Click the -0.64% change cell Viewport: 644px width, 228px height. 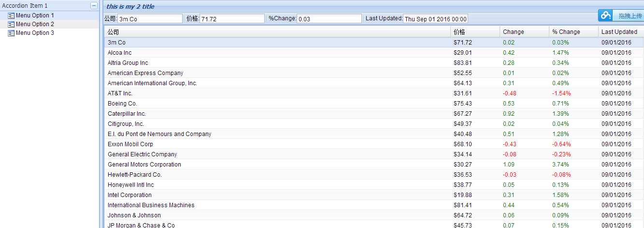(x=562, y=144)
